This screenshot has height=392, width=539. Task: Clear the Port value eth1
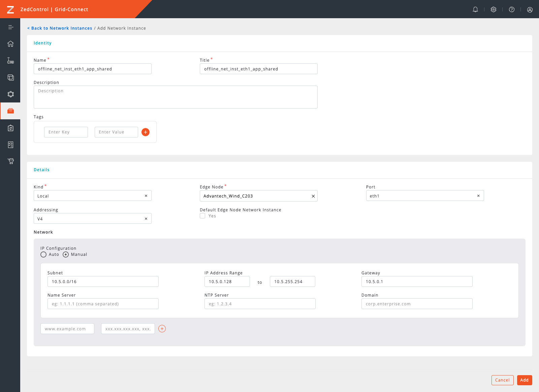[x=478, y=196]
